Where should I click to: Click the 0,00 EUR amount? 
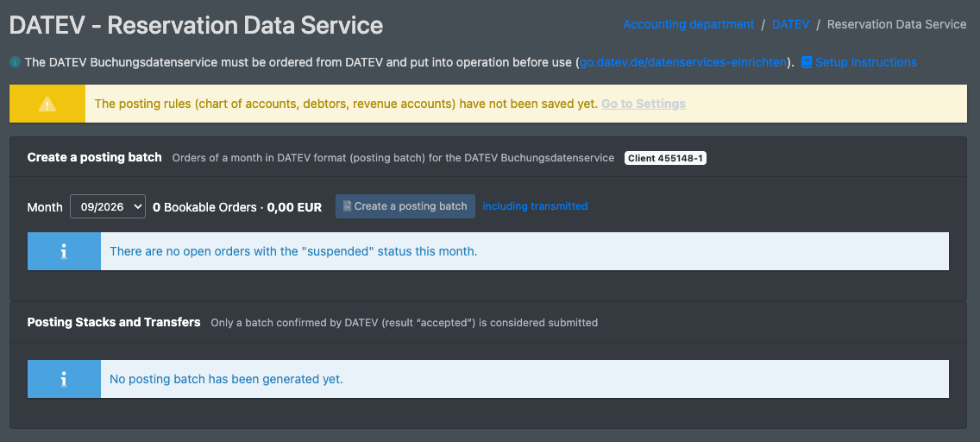pyautogui.click(x=294, y=207)
